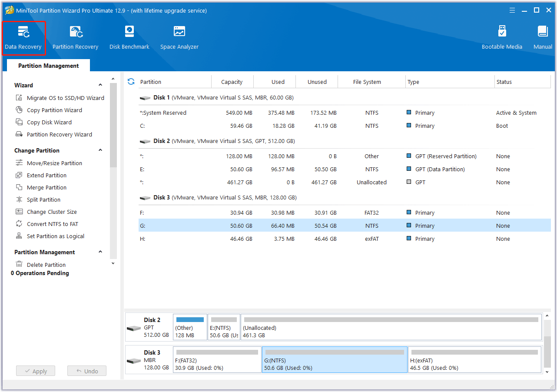Collapse the Wizard section
The width and height of the screenshot is (557, 392).
(100, 85)
